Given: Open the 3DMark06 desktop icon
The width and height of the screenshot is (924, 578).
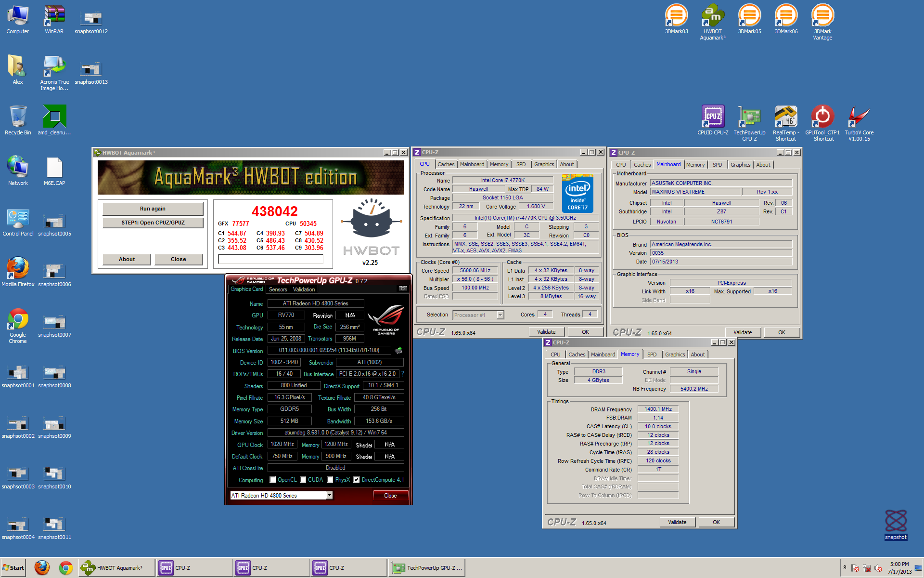Looking at the screenshot, I should (786, 19).
